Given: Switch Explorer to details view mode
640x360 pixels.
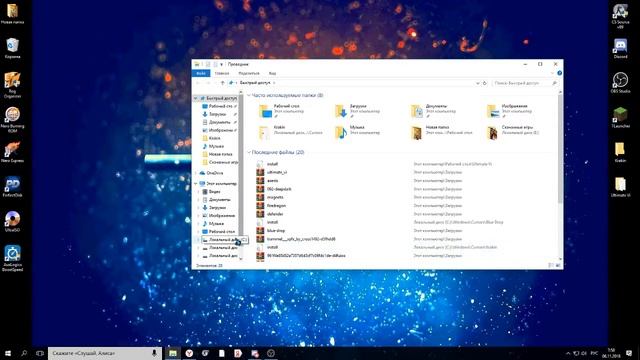Looking at the screenshot, I should pyautogui.click(x=551, y=265).
